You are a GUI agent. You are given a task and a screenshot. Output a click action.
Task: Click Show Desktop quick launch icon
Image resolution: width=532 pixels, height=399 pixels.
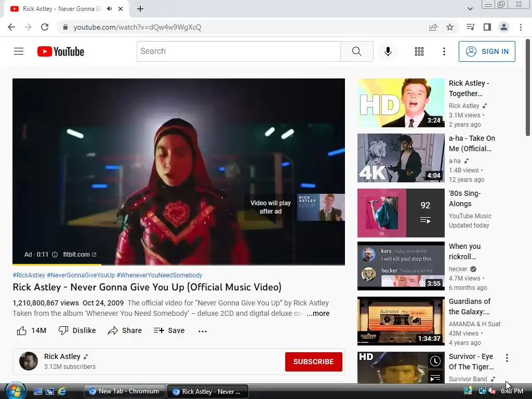click(x=37, y=392)
